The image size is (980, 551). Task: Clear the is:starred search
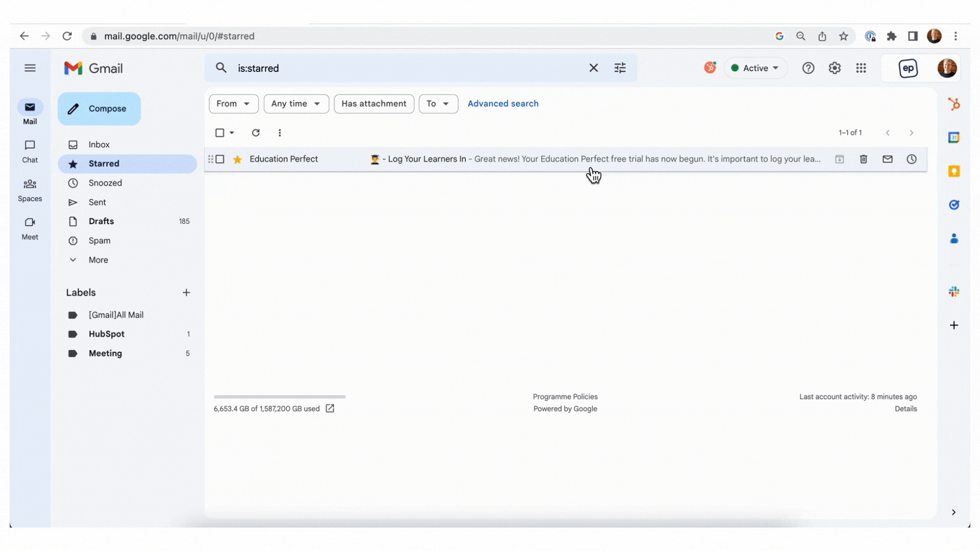click(x=594, y=68)
